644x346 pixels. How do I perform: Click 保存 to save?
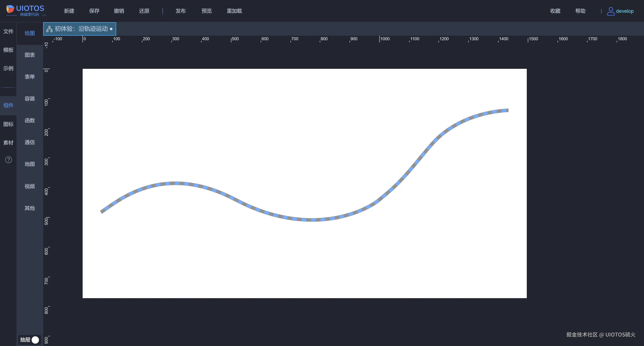point(94,11)
